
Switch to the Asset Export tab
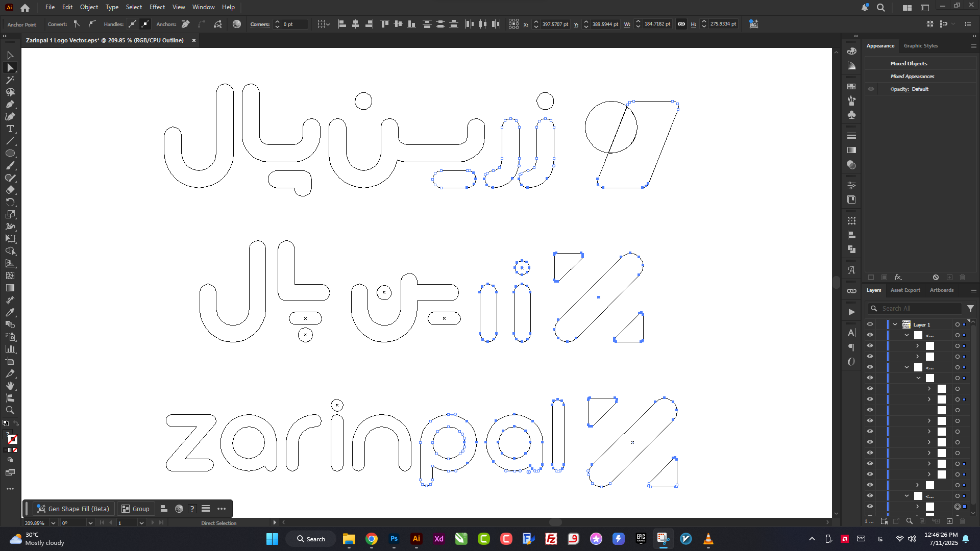905,290
